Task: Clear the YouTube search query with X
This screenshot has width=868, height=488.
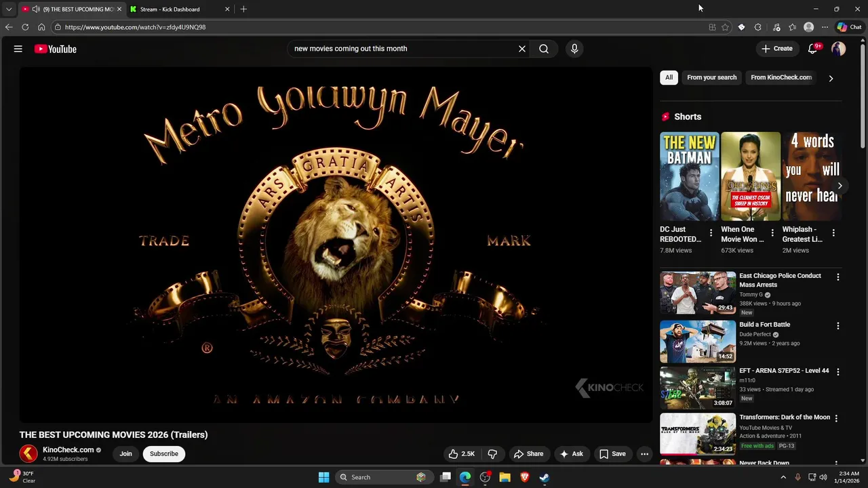Action: [522, 49]
